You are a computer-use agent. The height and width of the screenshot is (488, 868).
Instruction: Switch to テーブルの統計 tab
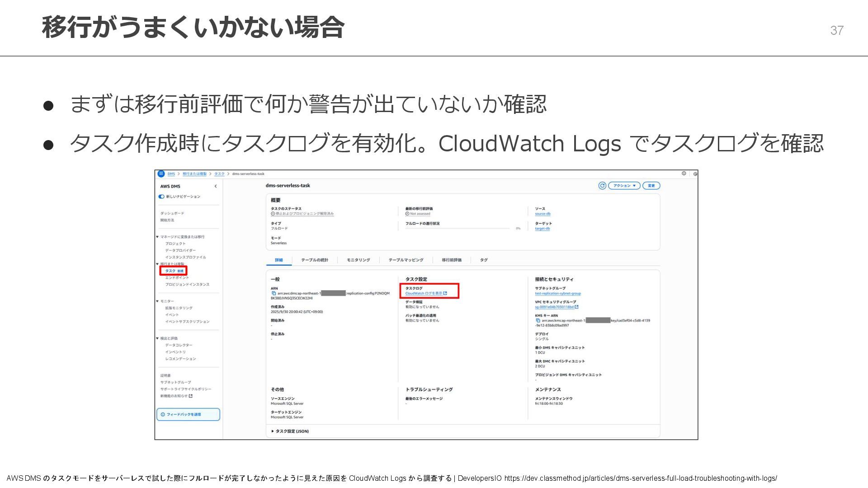click(315, 260)
